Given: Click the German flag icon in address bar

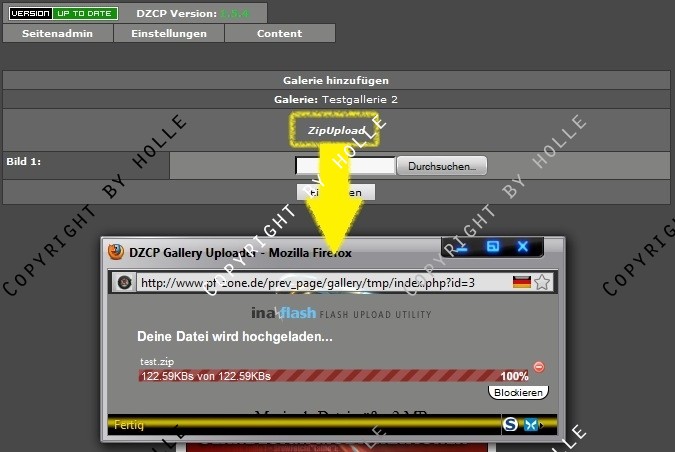Looking at the screenshot, I should [521, 282].
